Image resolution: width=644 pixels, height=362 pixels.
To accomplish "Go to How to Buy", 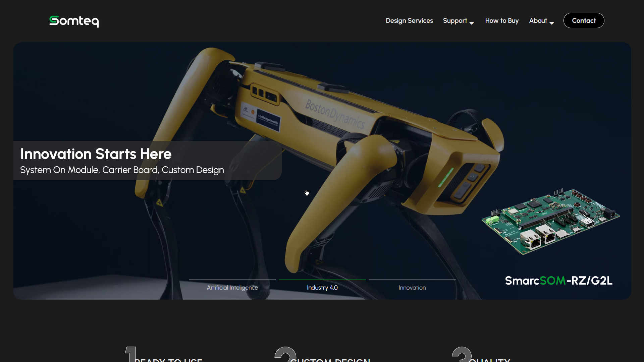I will click(502, 21).
